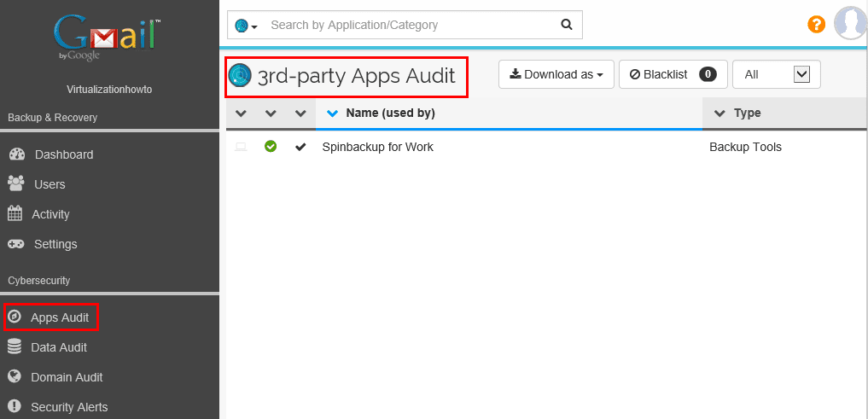Open Activity from the sidebar
Viewport: 868px width, 419px height.
coord(50,214)
